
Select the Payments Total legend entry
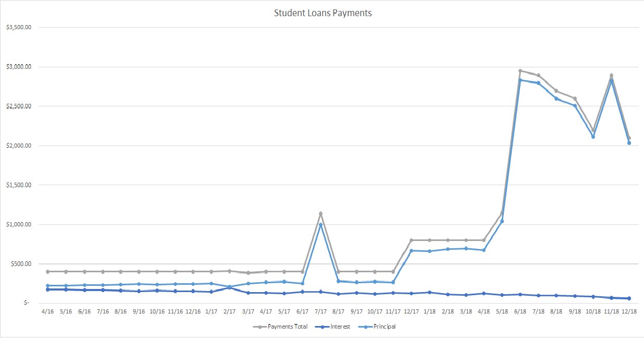click(x=287, y=327)
